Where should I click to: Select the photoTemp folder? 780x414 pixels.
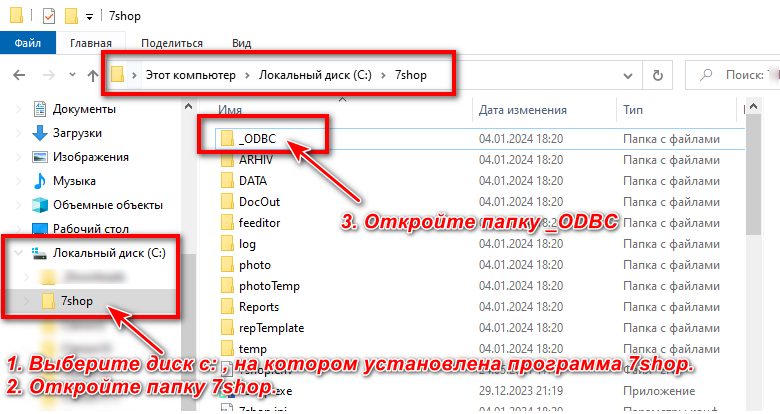tap(269, 286)
